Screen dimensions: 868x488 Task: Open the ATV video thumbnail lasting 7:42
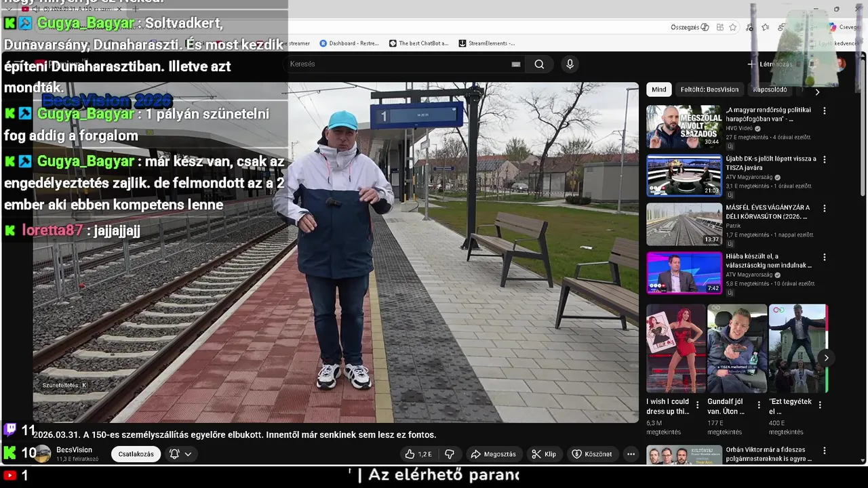(684, 272)
